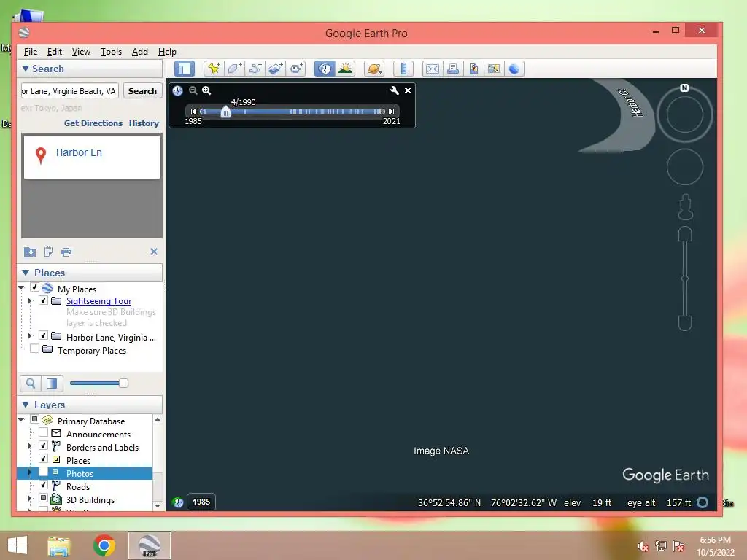Add a polygon with toolbar icon
This screenshot has height=560, width=747.
coord(234,69)
